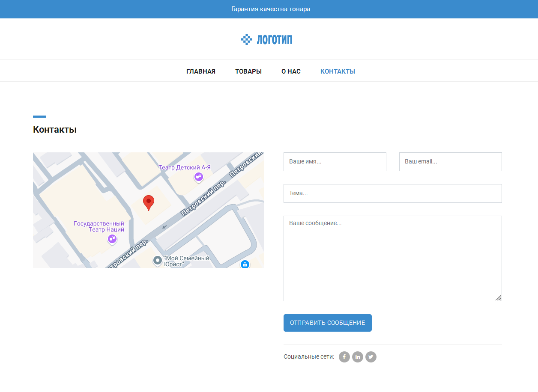Select the Тема subject field
This screenshot has height=392, width=538.
click(392, 193)
